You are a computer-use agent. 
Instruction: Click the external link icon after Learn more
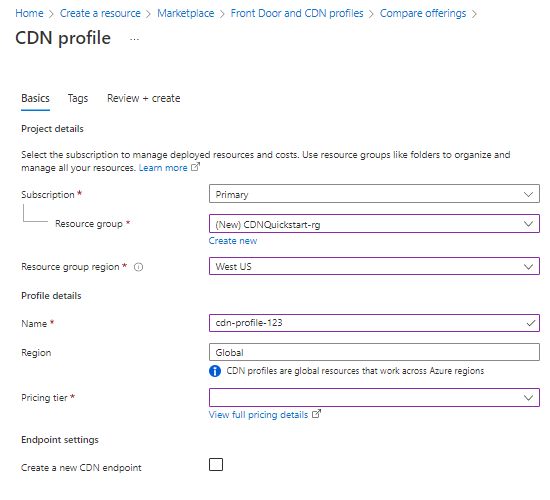pos(195,167)
